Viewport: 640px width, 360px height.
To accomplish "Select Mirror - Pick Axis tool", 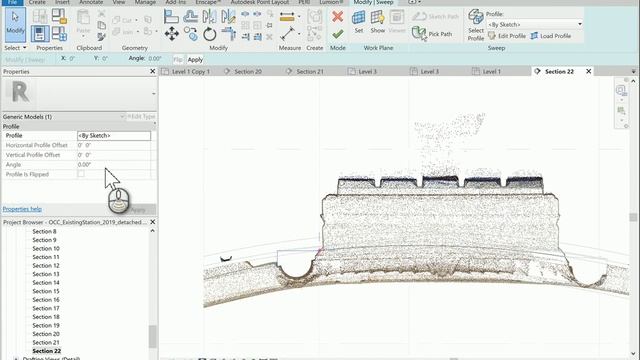I will tap(209, 17).
